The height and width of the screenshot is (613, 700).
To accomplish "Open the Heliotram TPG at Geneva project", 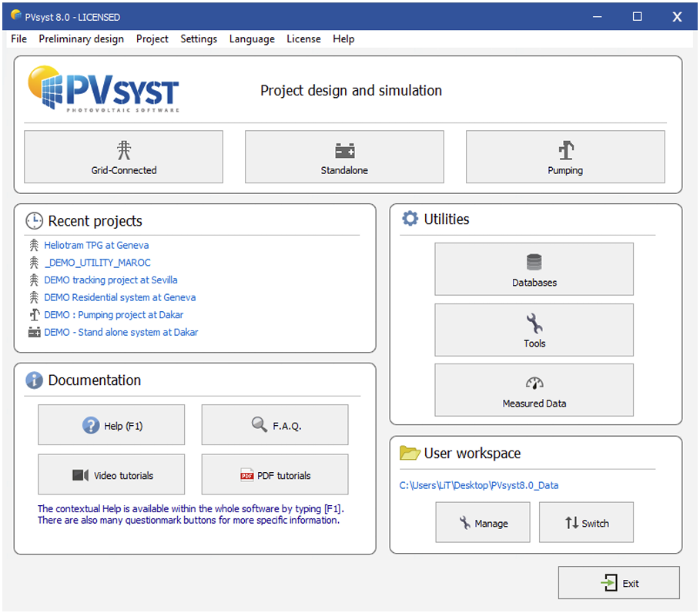I will 95,245.
